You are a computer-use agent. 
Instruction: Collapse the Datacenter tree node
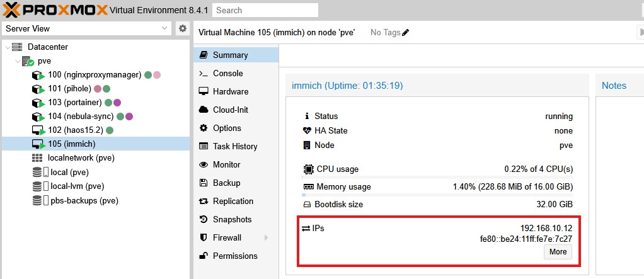coord(8,47)
